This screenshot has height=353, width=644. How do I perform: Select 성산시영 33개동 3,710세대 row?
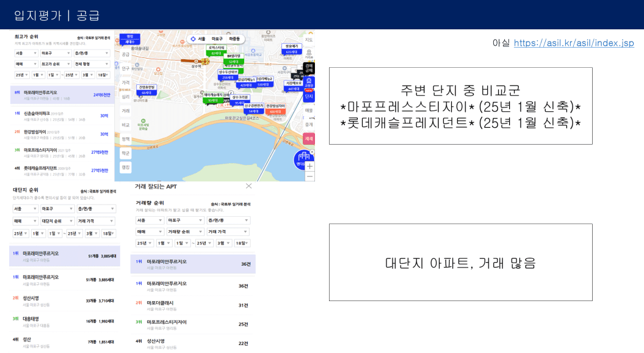coord(64,301)
